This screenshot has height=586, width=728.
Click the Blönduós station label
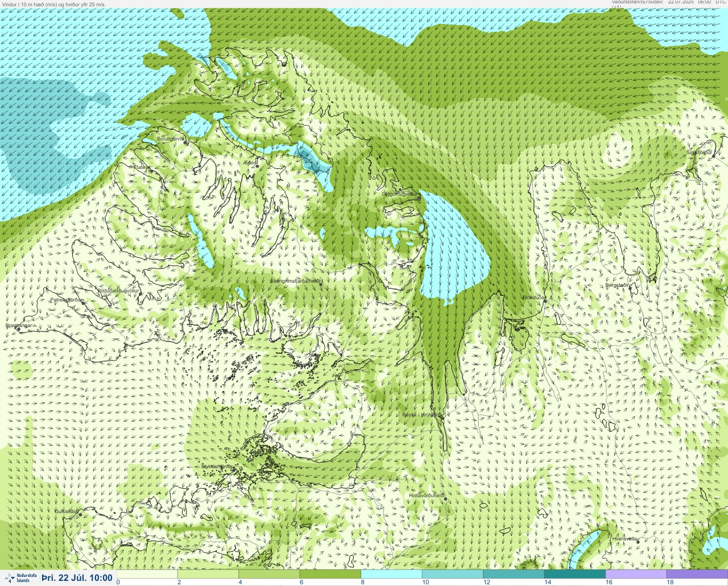point(534,298)
